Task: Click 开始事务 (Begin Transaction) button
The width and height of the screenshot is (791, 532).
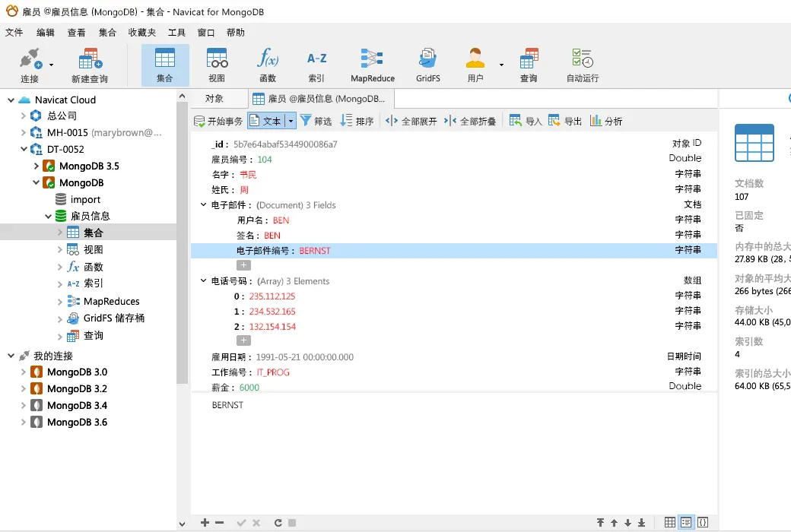Action: pyautogui.click(x=218, y=121)
